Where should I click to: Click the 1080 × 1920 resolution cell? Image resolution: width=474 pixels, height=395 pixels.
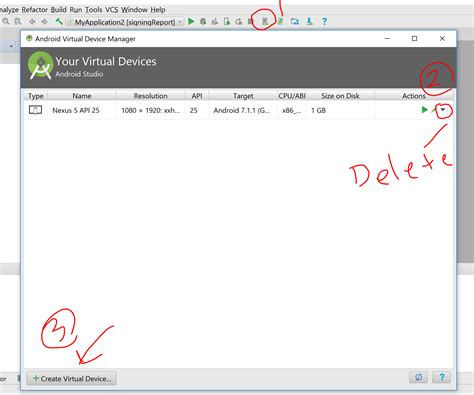150,110
